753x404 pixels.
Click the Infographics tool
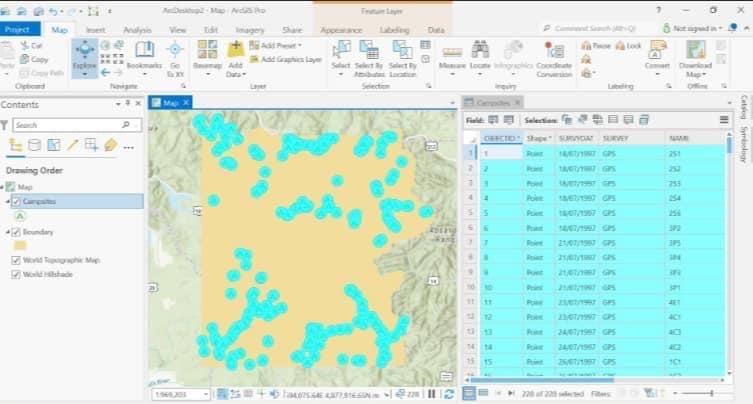(513, 59)
